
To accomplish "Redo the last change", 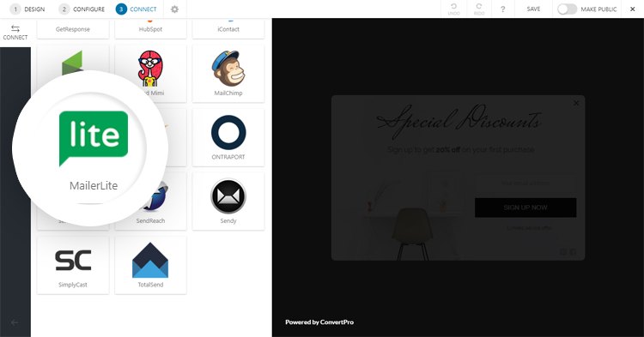I will [x=479, y=9].
